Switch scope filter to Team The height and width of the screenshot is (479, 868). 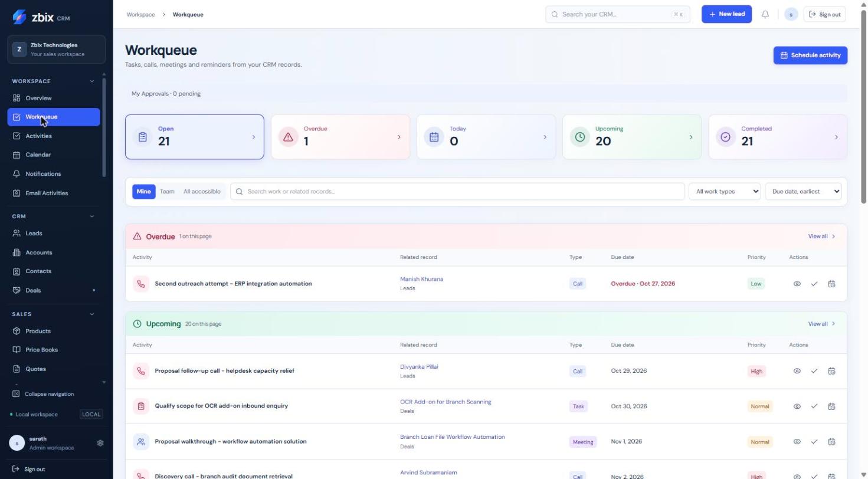pyautogui.click(x=167, y=191)
